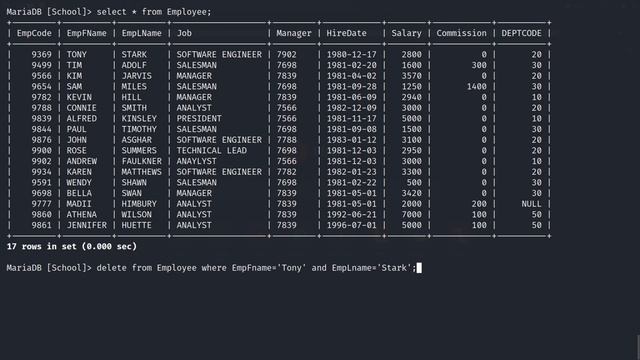Click the Job column header
This screenshot has height=360, width=640.
coord(184,33)
